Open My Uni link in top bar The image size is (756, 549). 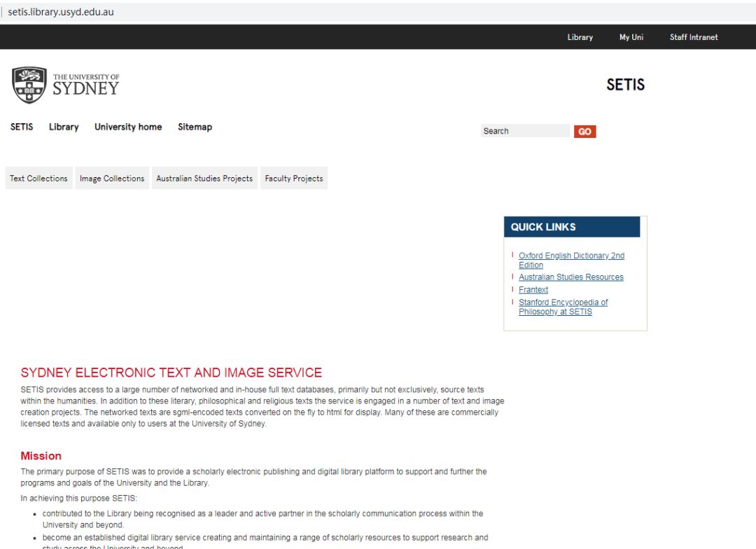(631, 37)
